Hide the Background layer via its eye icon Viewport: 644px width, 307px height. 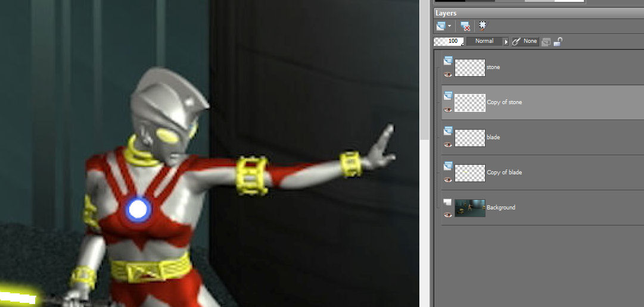pos(447,215)
